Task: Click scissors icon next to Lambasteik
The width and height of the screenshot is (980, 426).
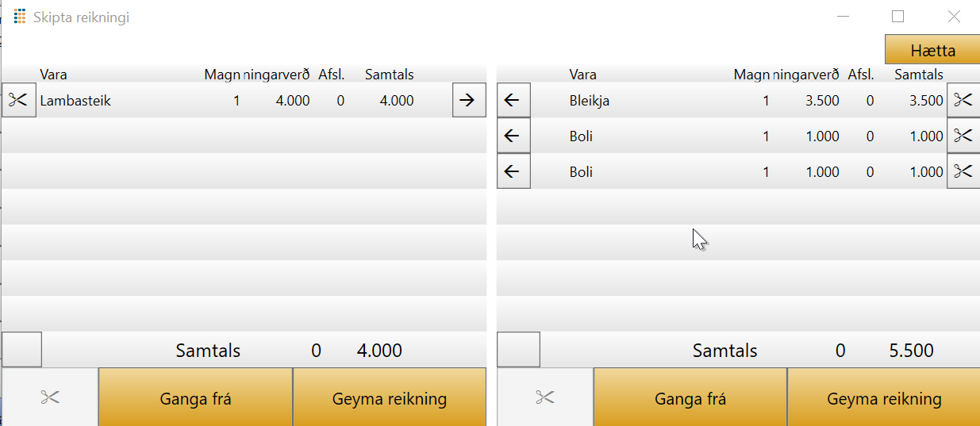Action: (x=18, y=101)
